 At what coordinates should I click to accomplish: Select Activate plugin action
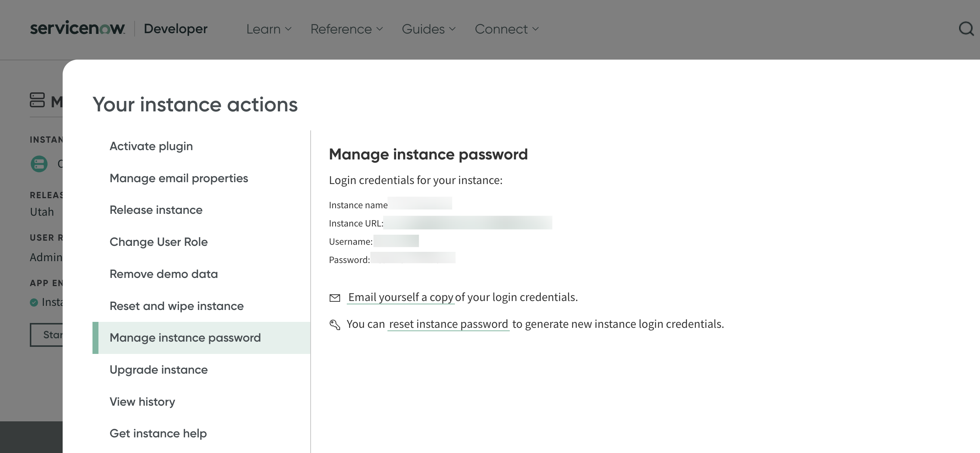(x=151, y=146)
